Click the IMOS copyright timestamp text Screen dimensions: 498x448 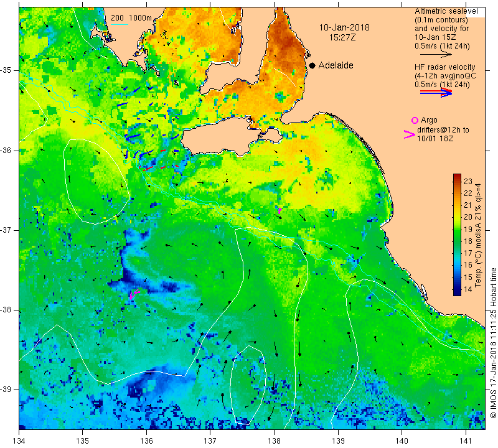(493, 343)
